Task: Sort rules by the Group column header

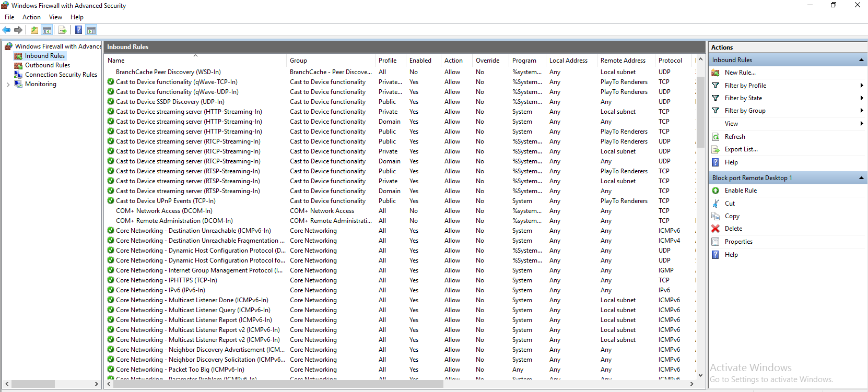Action: [331, 61]
